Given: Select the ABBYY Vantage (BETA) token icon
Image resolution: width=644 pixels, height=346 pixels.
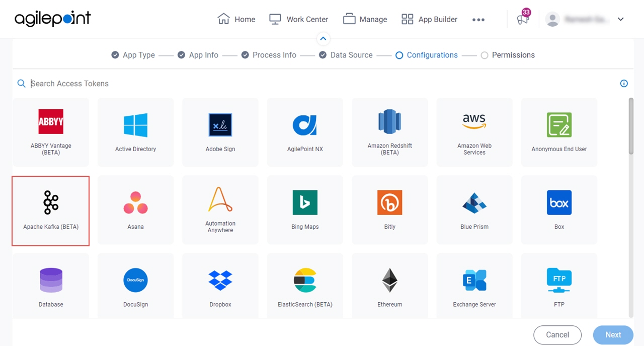Looking at the screenshot, I should point(51,121).
